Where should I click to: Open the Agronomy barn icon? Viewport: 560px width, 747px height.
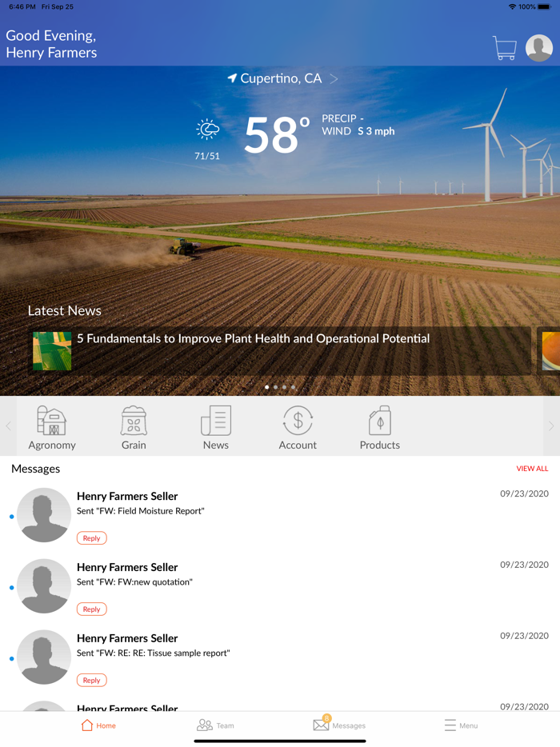tap(51, 421)
